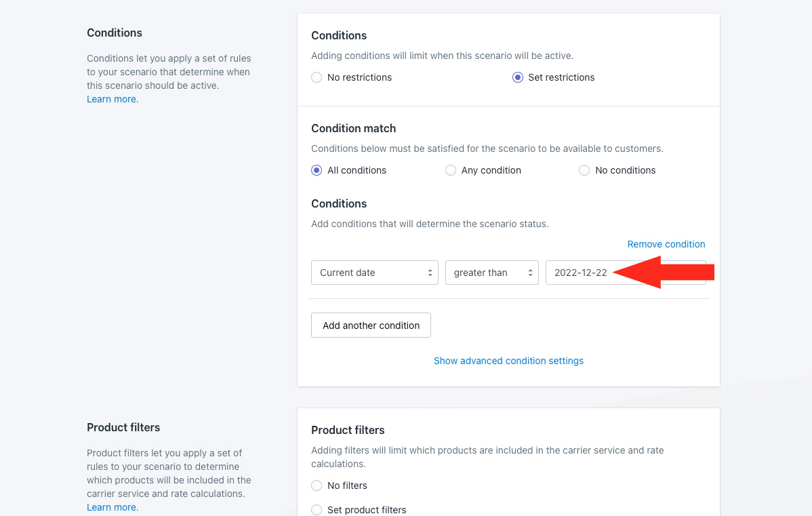Choose the All conditions match option
The image size is (812, 516).
coord(317,170)
